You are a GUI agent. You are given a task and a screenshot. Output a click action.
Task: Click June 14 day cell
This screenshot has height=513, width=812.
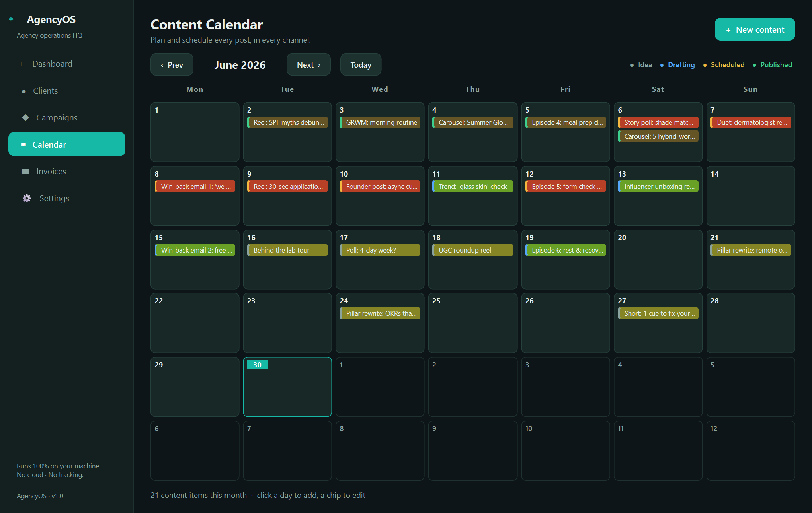click(751, 196)
